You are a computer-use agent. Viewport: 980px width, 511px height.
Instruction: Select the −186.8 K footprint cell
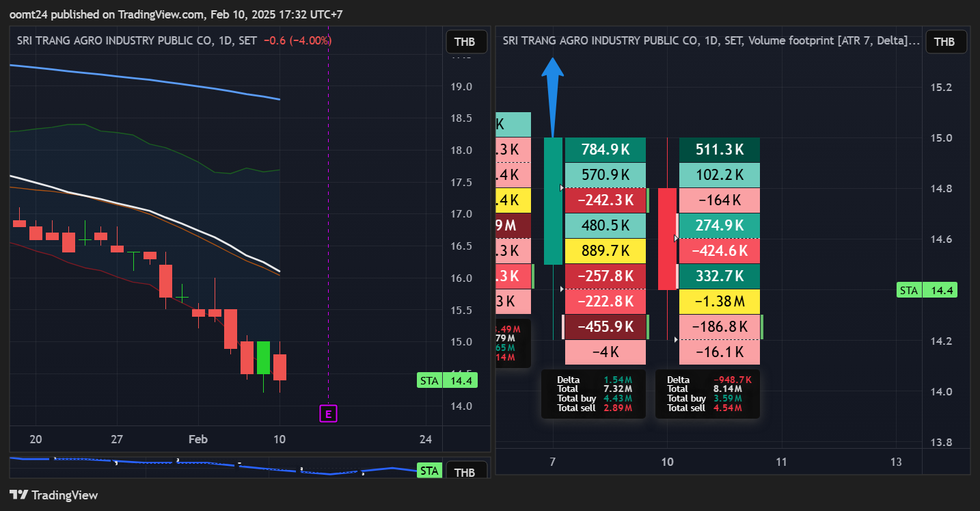point(720,327)
